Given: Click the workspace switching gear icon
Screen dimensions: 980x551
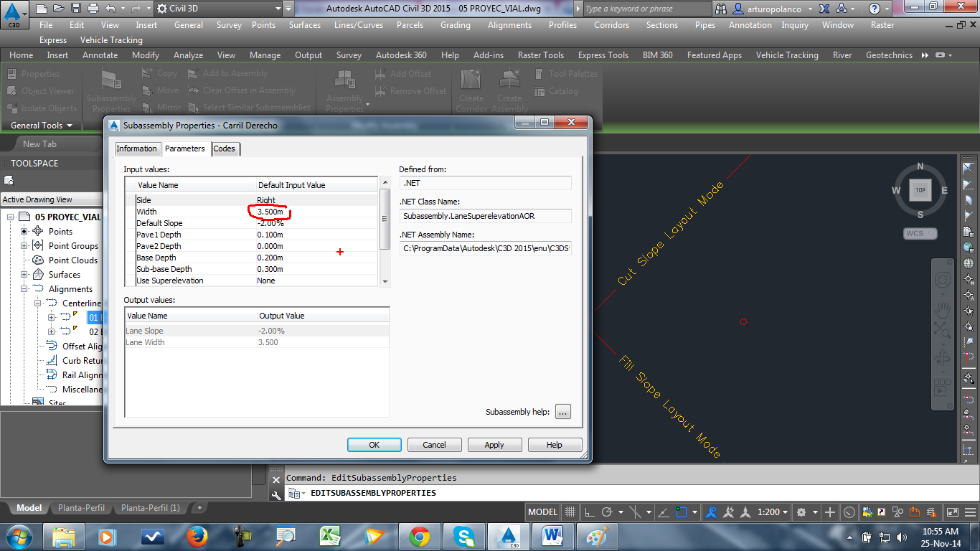Looking at the screenshot, I should tap(802, 512).
